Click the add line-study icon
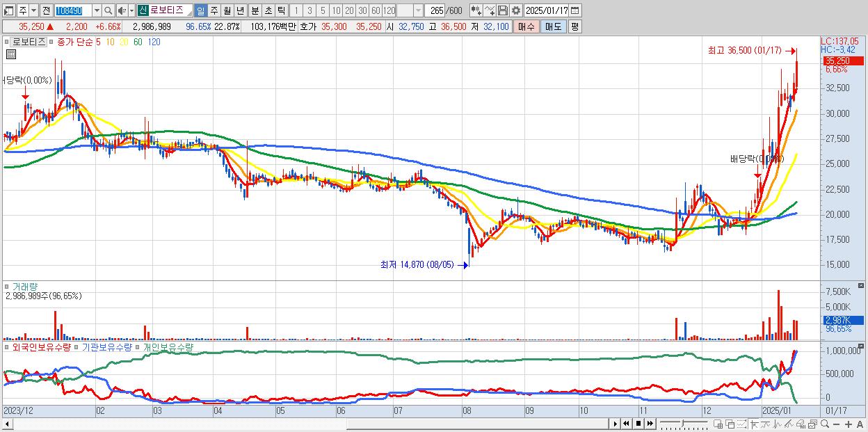The height and width of the screenshot is (432, 868). pos(490,10)
